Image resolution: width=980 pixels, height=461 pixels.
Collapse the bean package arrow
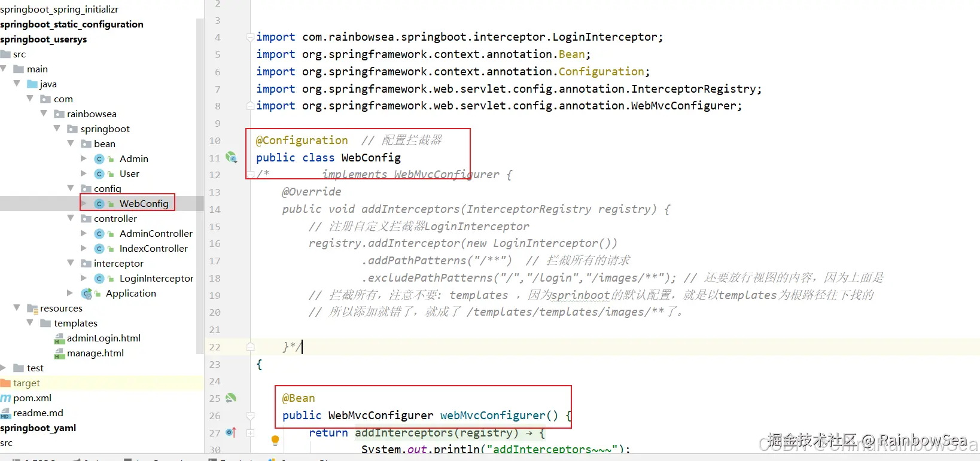tap(71, 144)
